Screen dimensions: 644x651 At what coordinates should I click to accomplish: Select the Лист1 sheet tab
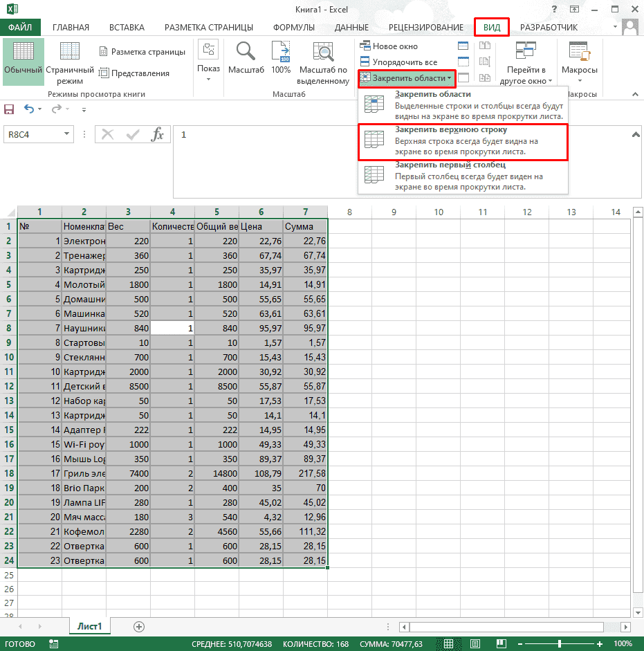(x=90, y=626)
